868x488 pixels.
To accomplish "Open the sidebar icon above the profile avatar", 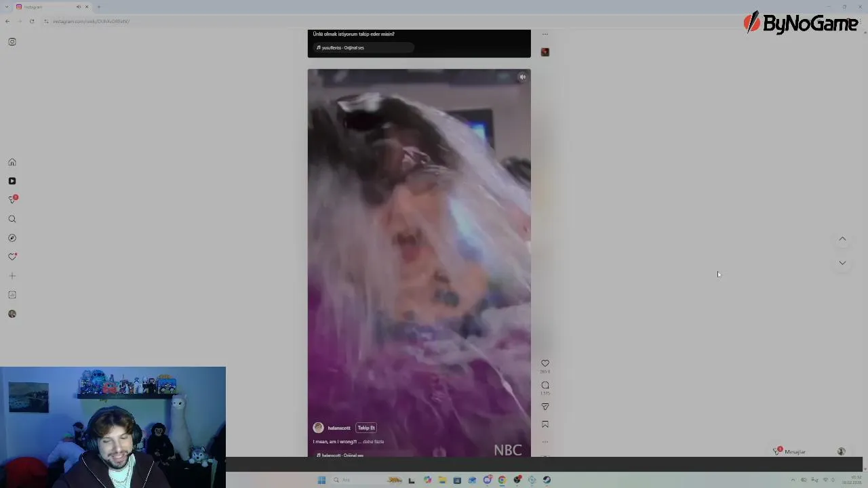I will point(12,295).
